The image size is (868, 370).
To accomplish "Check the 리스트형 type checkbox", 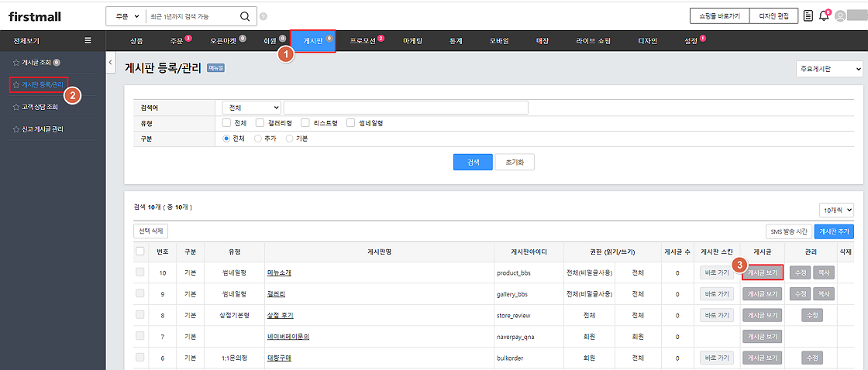I will [x=305, y=123].
